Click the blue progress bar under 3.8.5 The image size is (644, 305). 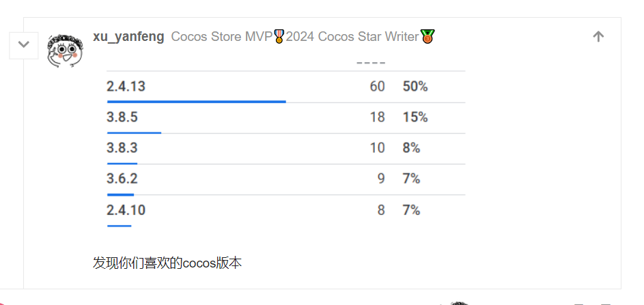click(134, 132)
